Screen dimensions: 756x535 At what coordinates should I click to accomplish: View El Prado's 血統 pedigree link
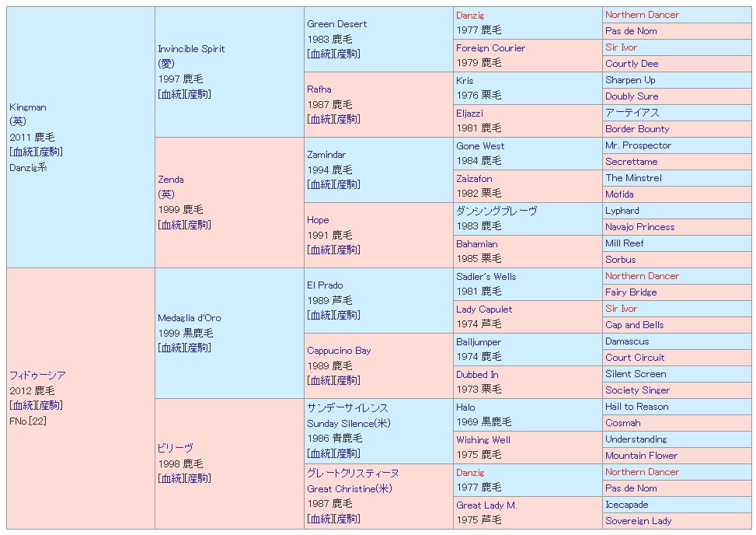pyautogui.click(x=320, y=315)
